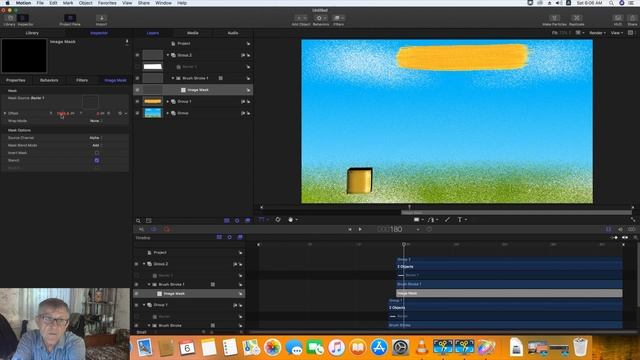Toggle Image Mask visibility in Timeline list
640x360 pixels.
pyautogui.click(x=136, y=293)
